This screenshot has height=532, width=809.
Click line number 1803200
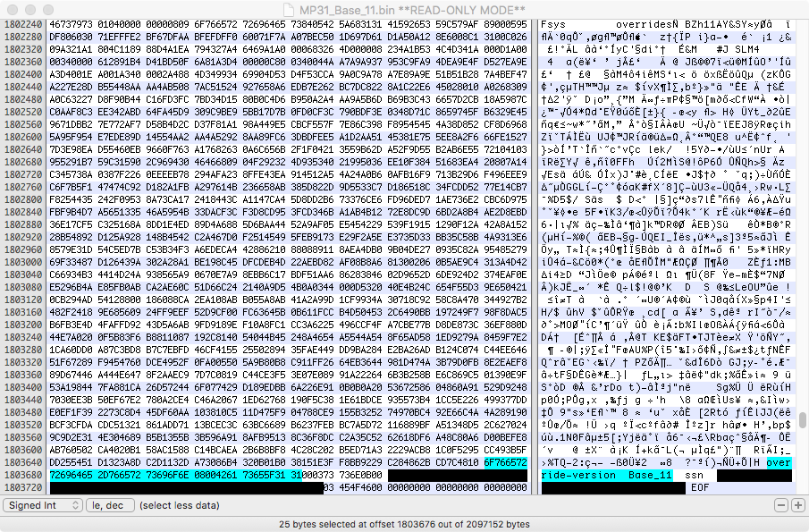pos(23,325)
